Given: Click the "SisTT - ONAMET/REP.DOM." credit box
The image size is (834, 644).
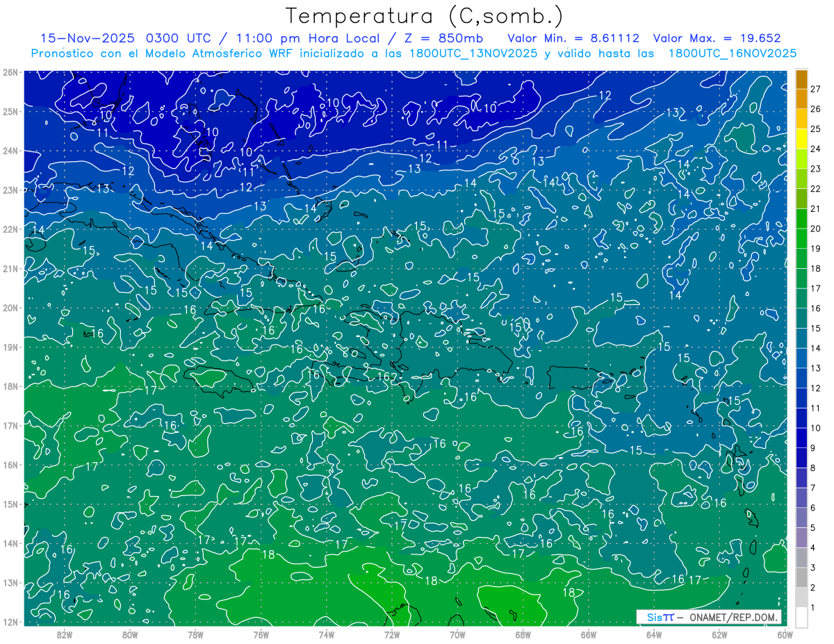Looking at the screenshot, I should tap(709, 617).
